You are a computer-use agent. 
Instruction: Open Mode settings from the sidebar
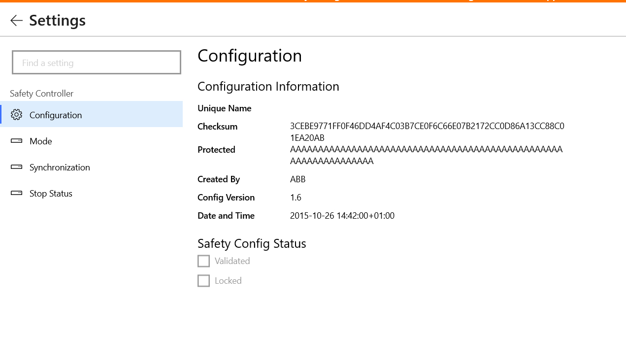[40, 141]
